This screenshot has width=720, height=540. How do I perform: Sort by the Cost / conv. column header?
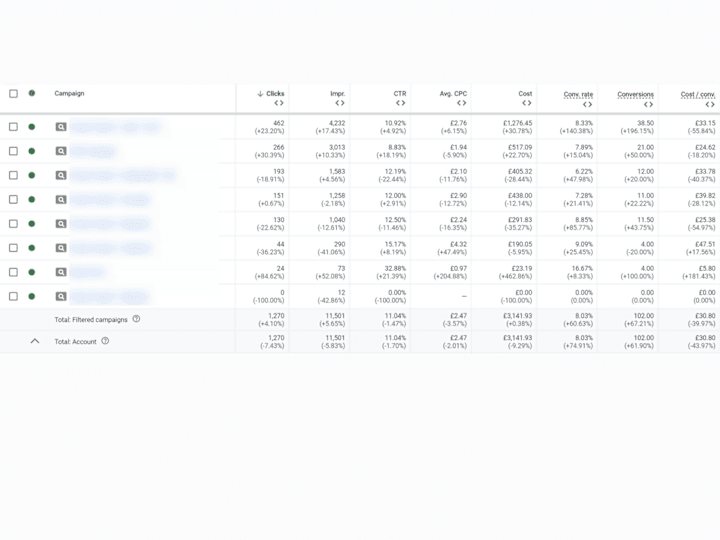(698, 95)
